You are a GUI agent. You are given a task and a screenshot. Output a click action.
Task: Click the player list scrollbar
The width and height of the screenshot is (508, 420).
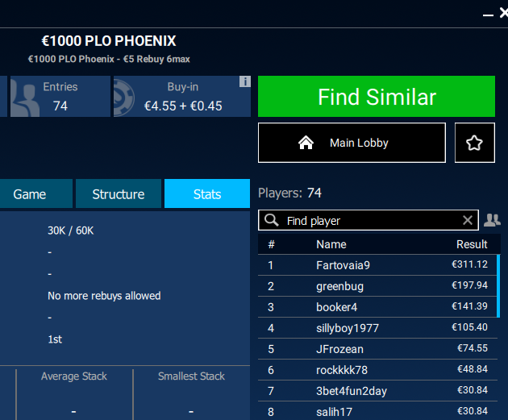(498, 286)
